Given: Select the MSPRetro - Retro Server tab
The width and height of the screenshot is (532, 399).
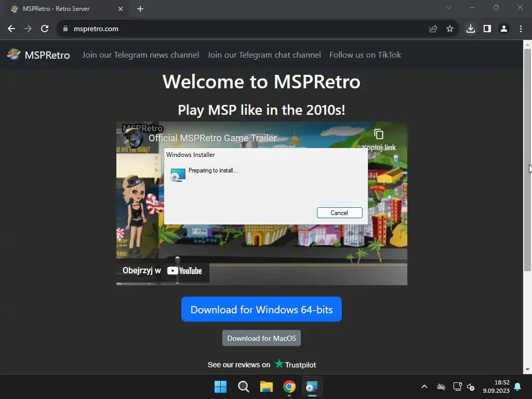Looking at the screenshot, I should (x=64, y=9).
